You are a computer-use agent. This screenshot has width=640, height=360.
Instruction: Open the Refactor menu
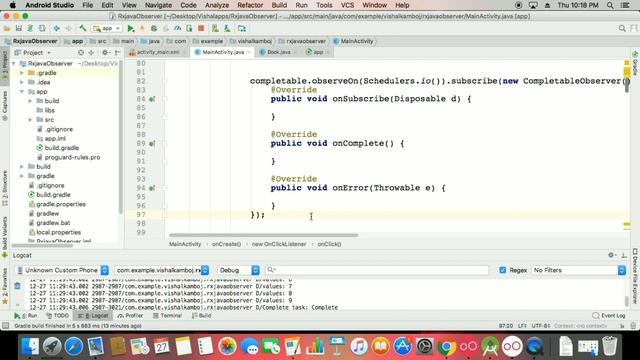click(250, 5)
